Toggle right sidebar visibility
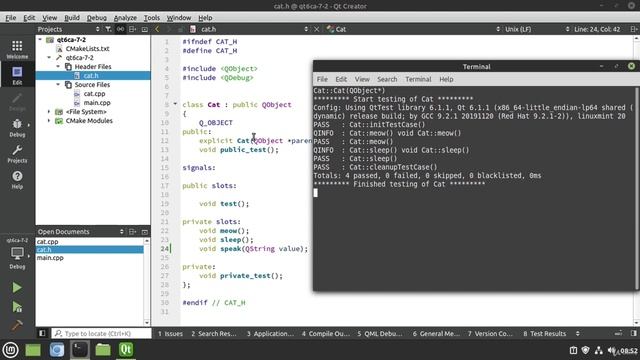The image size is (640, 360). click(x=633, y=333)
